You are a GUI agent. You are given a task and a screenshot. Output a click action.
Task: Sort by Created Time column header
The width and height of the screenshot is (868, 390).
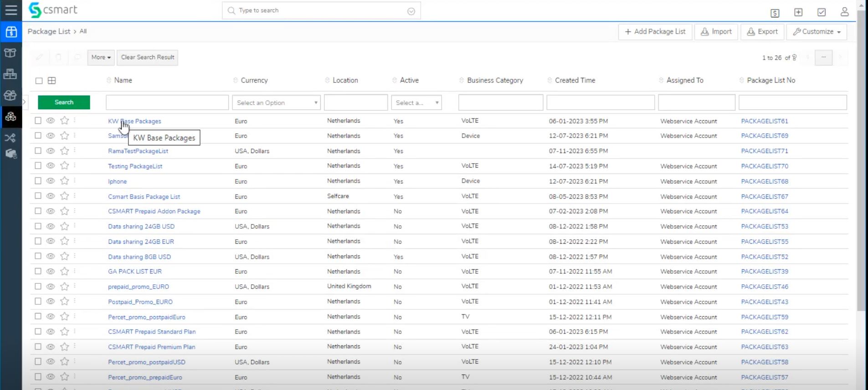click(x=575, y=80)
